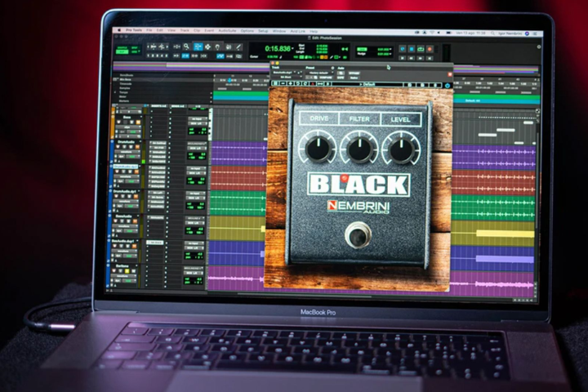Click zoom preset button 1
The image size is (588, 392).
(x=149, y=56)
